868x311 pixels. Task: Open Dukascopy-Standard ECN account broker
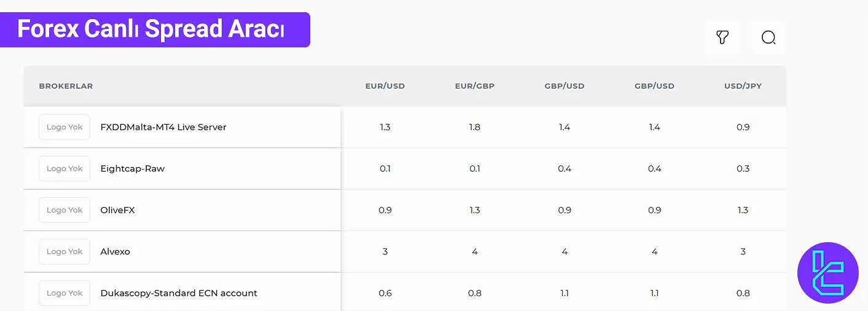[x=179, y=293]
